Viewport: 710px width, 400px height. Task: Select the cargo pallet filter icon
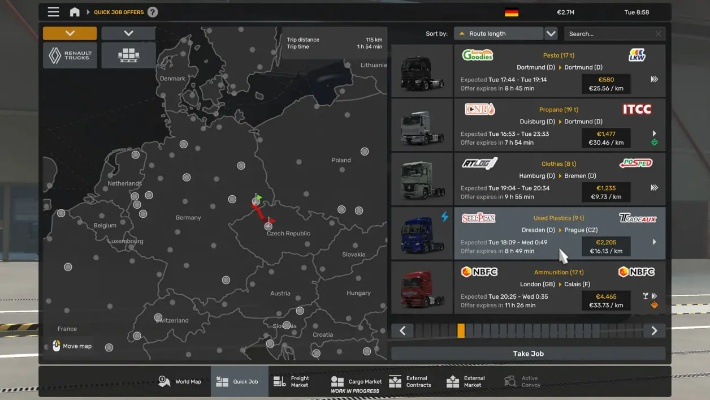127,56
